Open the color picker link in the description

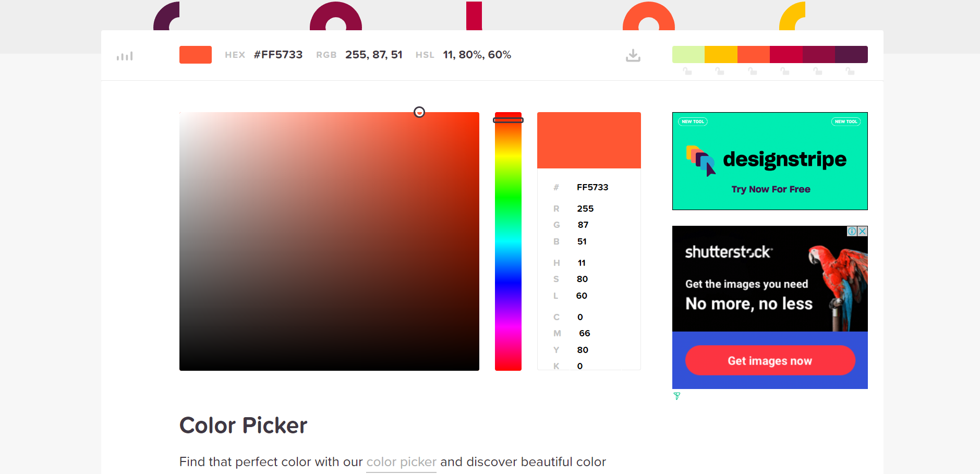[x=401, y=462]
